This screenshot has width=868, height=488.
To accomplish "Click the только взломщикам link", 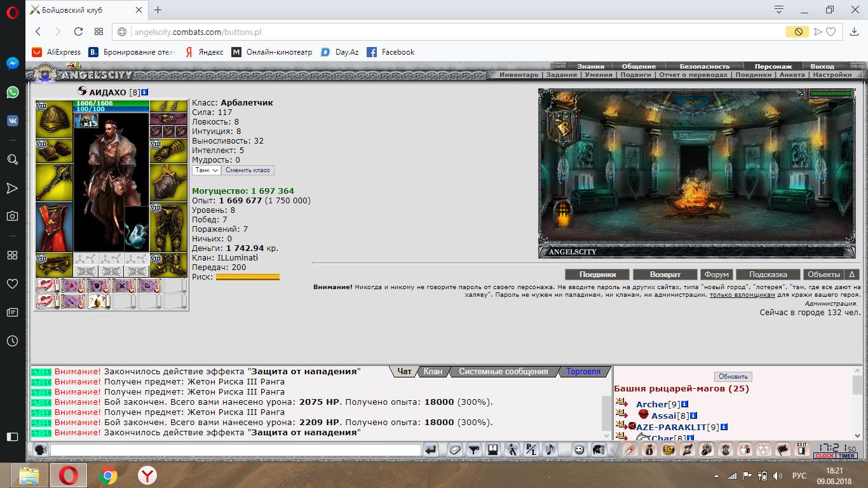I will [x=742, y=295].
